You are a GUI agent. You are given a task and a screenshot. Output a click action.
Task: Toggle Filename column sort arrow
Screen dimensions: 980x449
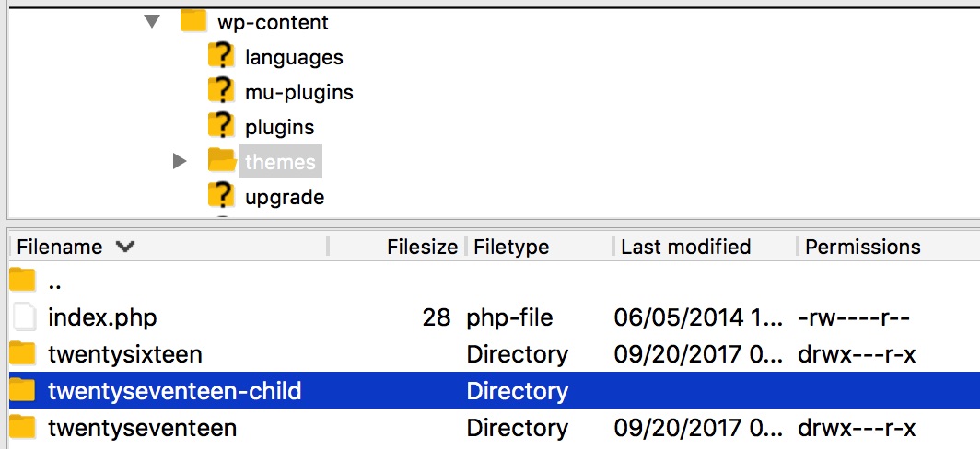click(125, 247)
